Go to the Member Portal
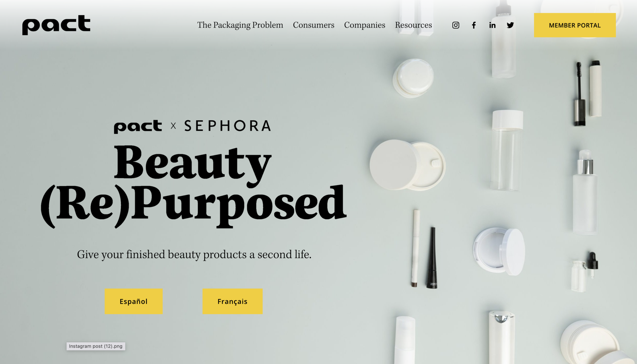 click(x=575, y=25)
